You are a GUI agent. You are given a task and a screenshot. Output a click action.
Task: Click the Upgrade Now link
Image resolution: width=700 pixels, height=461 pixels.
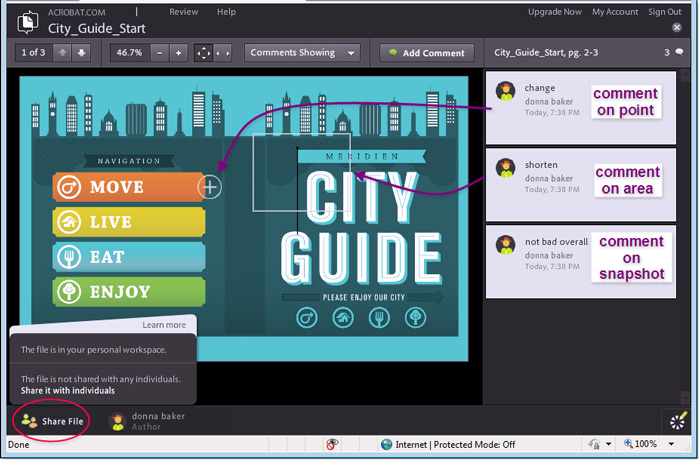(555, 12)
